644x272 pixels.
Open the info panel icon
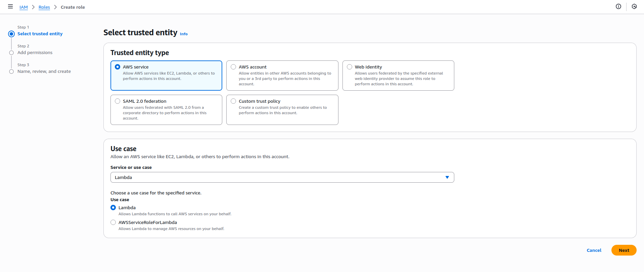pos(618,6)
